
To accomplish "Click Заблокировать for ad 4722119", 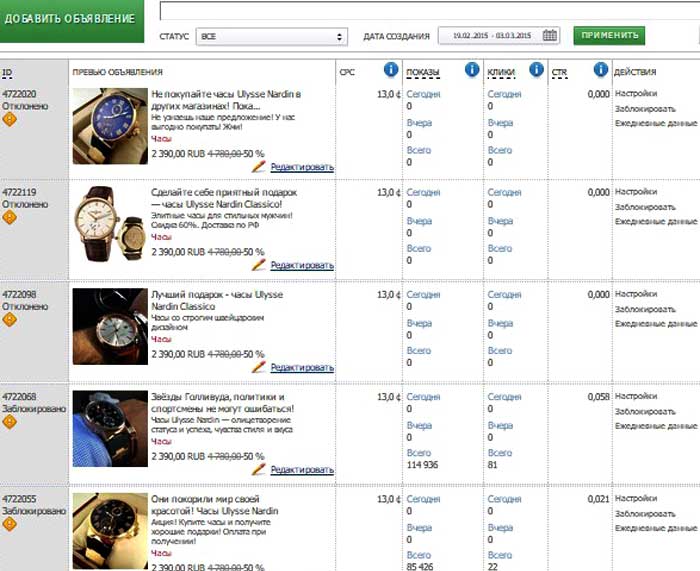I will coord(645,207).
